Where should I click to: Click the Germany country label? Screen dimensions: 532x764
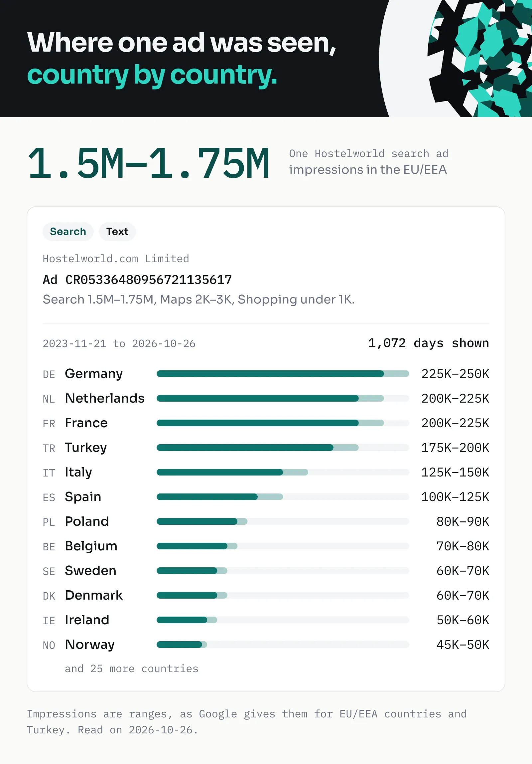(94, 374)
